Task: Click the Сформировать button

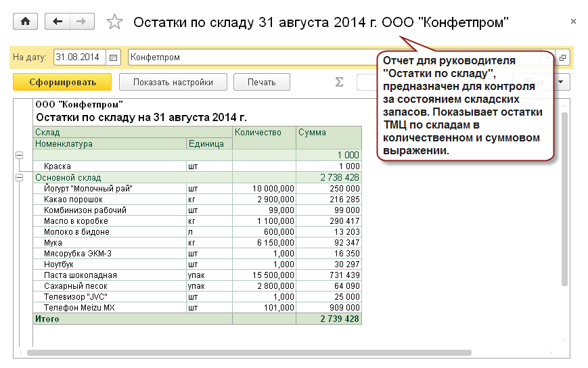Action: [62, 82]
